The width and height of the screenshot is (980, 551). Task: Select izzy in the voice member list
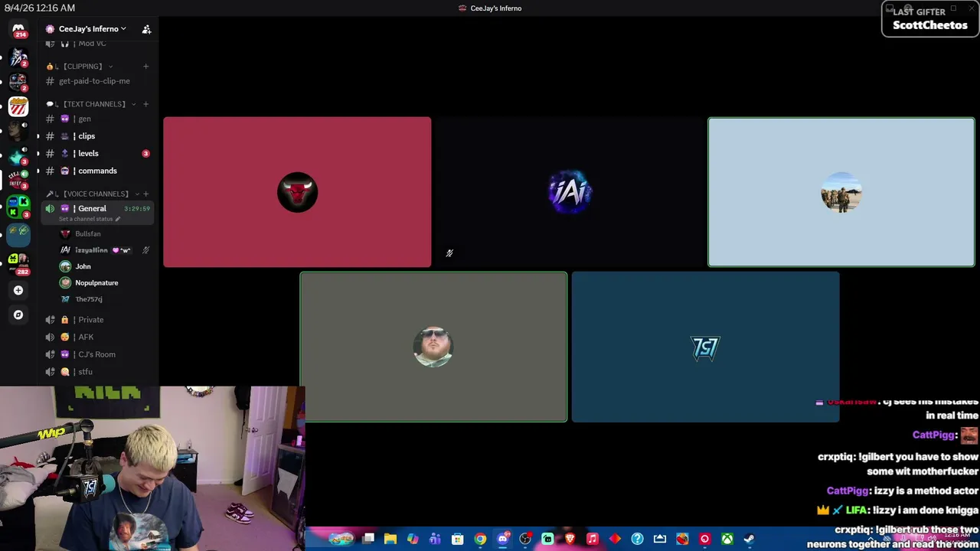click(106, 250)
